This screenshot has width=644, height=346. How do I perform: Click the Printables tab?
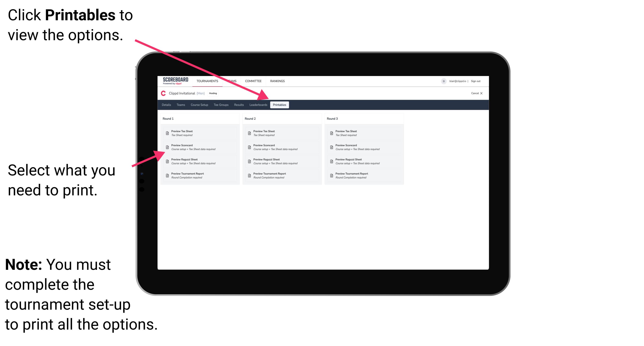(x=280, y=105)
